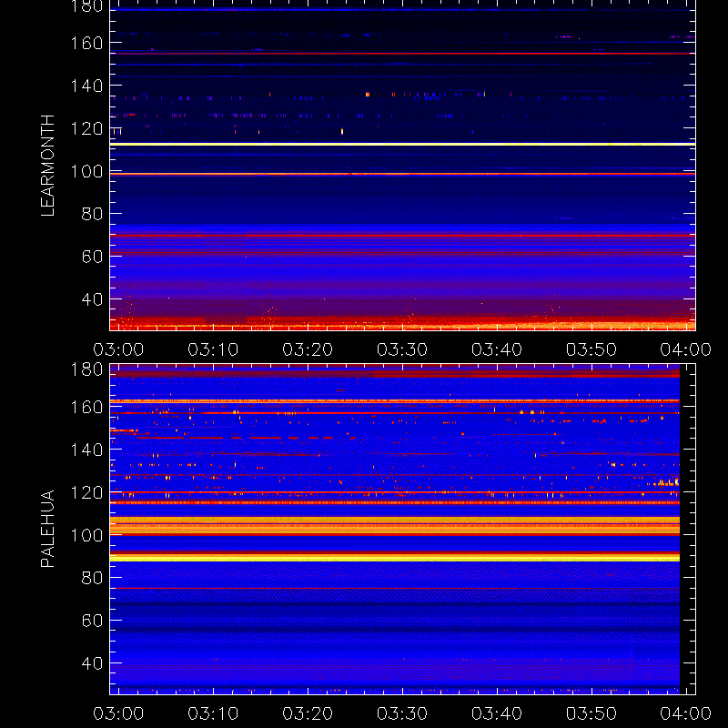Viewport: 728px width, 728px height.
Task: Click the 100 label on PALEHUA axis
Action: [x=86, y=535]
